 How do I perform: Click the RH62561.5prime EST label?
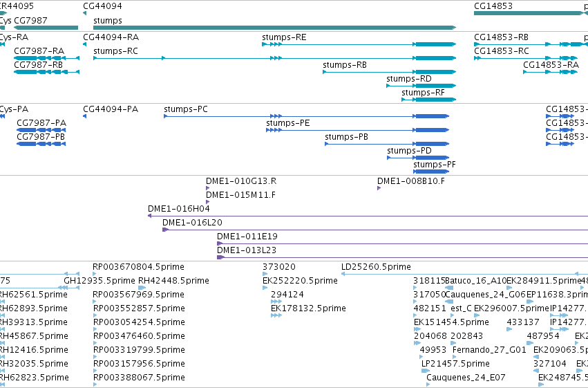(33, 295)
